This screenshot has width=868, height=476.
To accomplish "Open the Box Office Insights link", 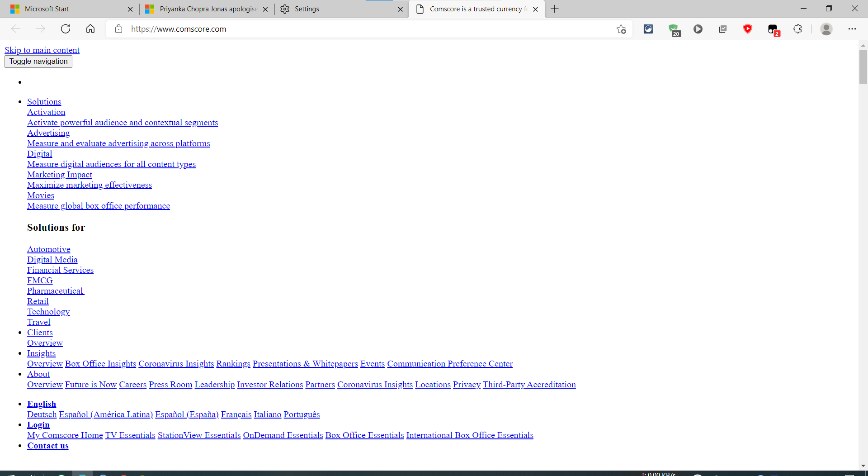I will pos(100,363).
